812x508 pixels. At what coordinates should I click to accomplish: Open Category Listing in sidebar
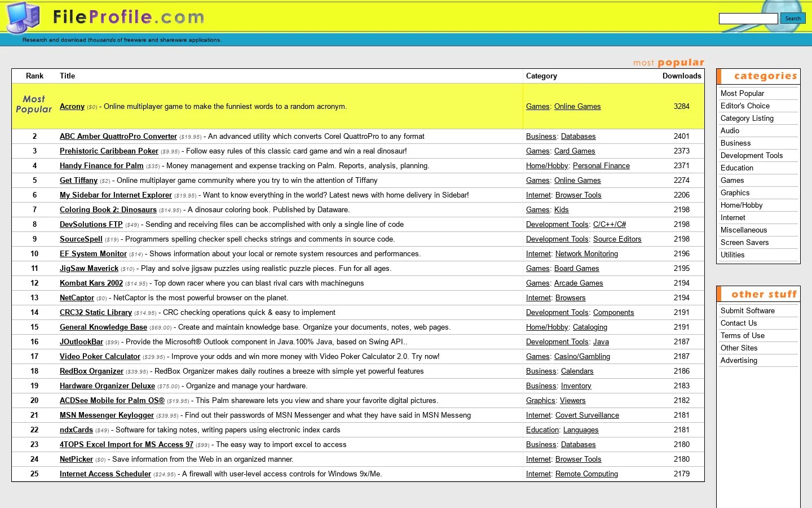(x=747, y=119)
